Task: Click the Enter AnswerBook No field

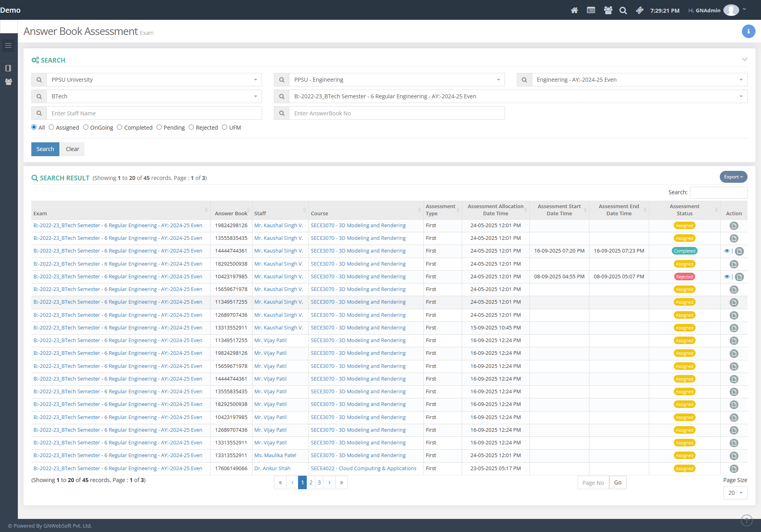Action: coord(396,113)
